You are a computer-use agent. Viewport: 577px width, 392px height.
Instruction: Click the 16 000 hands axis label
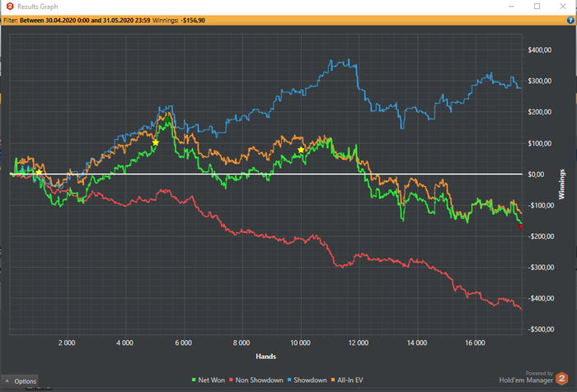tap(475, 343)
